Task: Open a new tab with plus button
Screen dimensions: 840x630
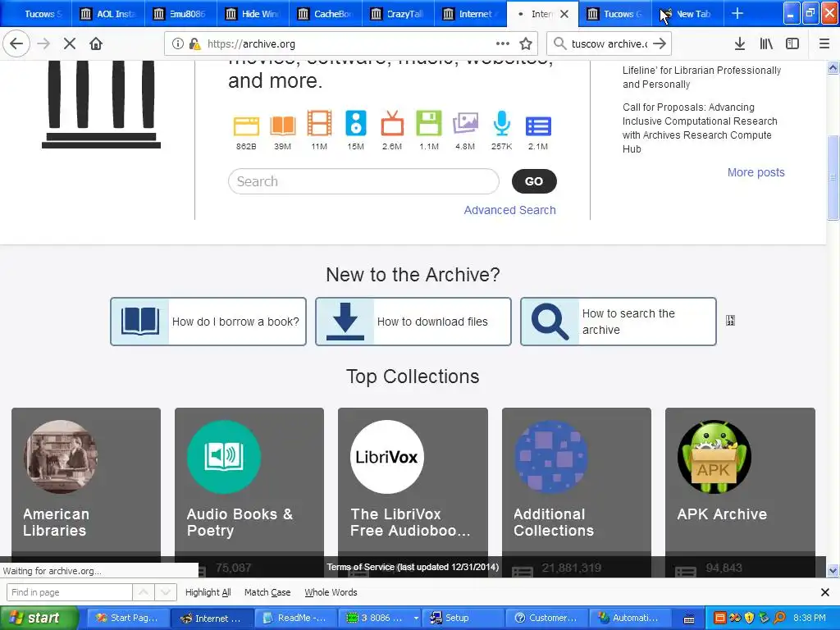Action: [x=737, y=13]
